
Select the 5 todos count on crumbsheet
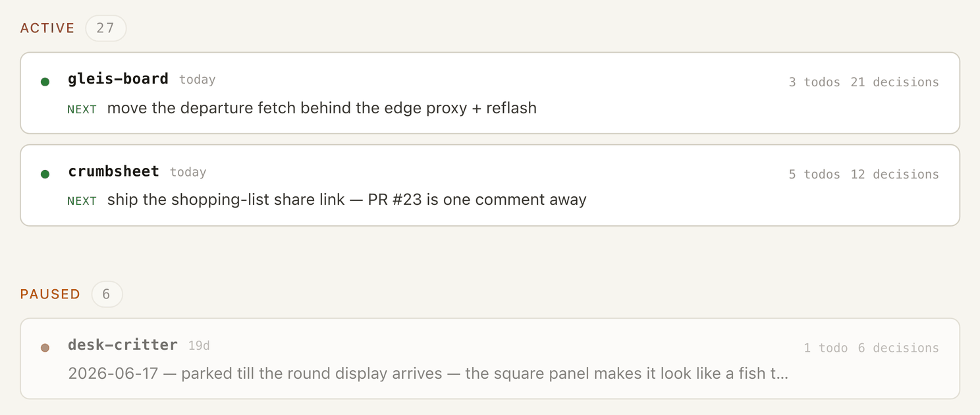[x=815, y=175]
